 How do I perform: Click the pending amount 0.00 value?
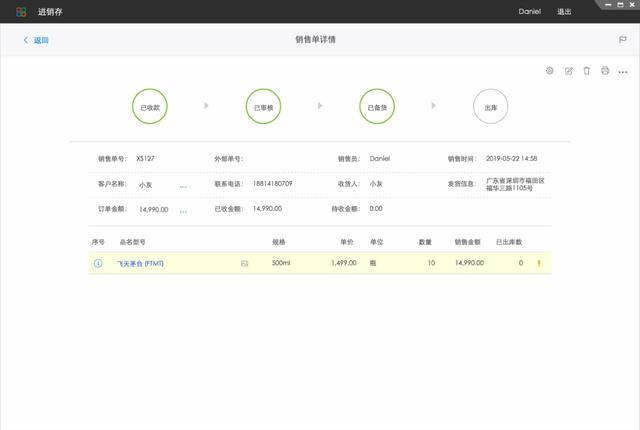(376, 208)
